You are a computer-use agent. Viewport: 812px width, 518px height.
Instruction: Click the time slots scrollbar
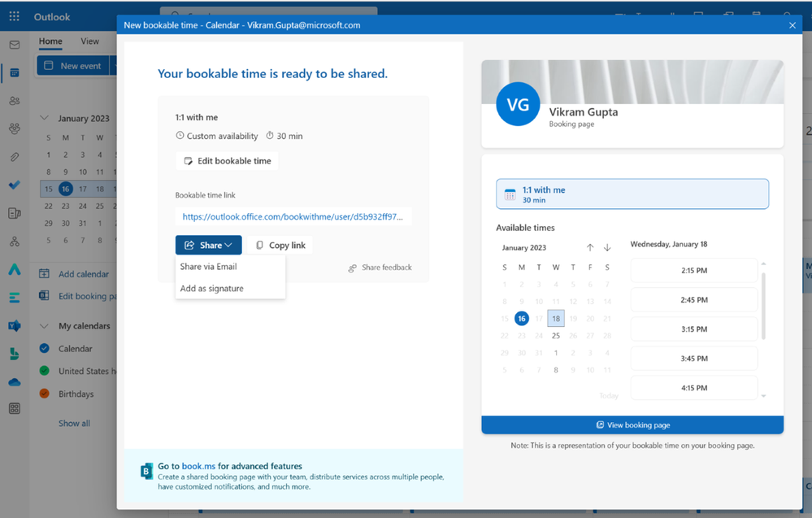(x=763, y=306)
